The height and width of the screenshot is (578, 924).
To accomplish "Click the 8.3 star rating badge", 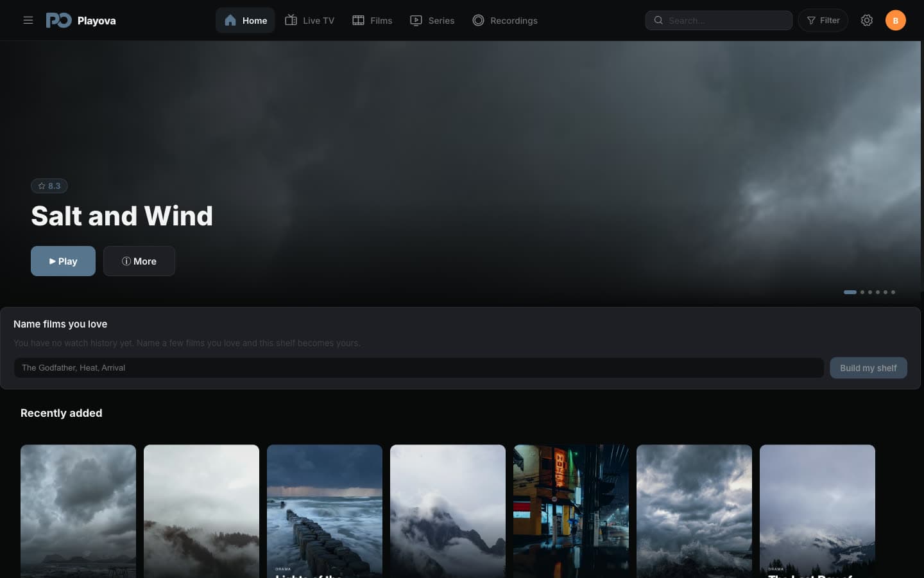I will [49, 186].
